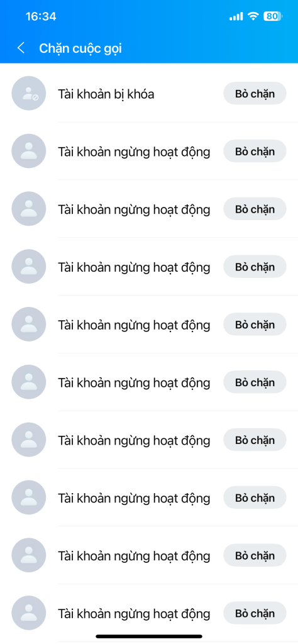Click Bỏ chặn on the second row
298x644 pixels.
click(255, 151)
